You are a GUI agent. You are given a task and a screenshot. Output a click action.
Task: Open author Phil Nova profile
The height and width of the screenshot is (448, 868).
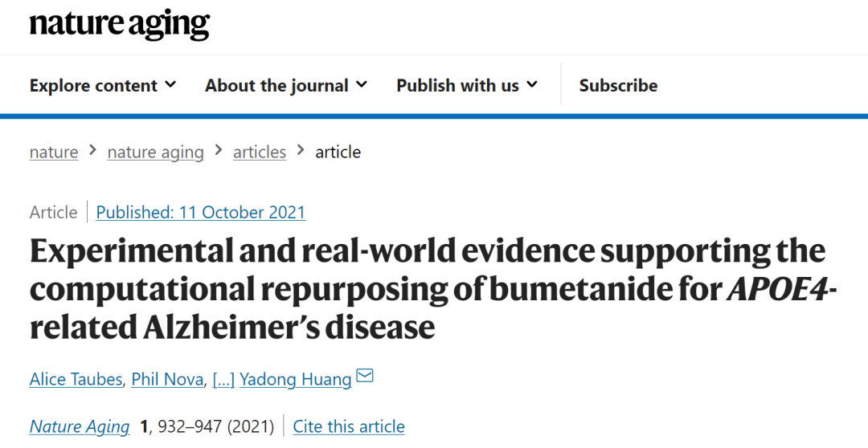[x=167, y=379]
